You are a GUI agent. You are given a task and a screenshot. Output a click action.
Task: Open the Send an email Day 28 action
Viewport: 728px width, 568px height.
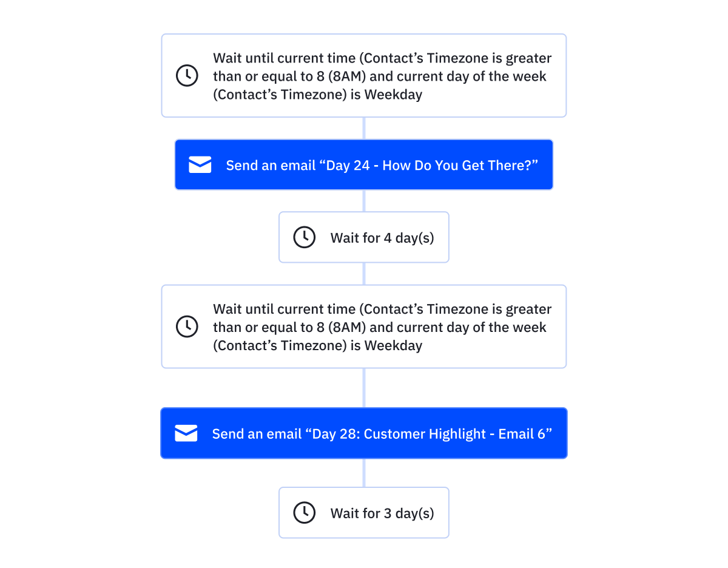[x=364, y=433]
